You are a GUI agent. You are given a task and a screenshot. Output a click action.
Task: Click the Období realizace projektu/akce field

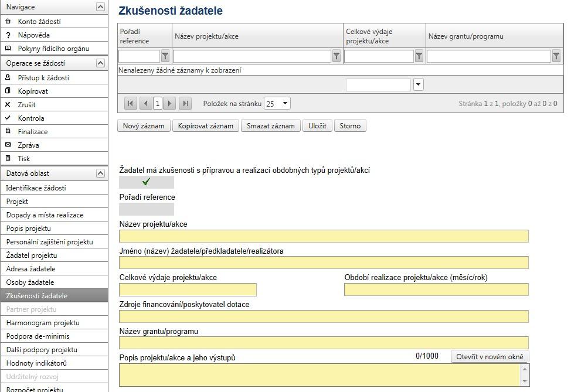pos(436,289)
